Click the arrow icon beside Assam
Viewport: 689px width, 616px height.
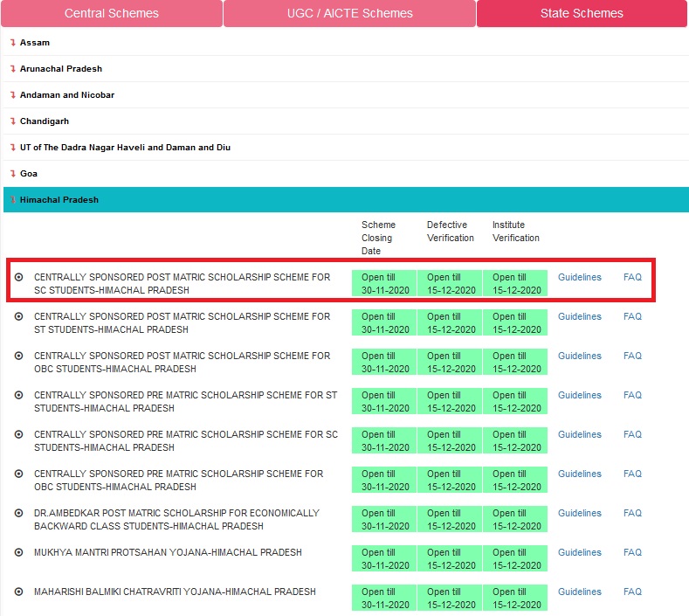point(13,43)
